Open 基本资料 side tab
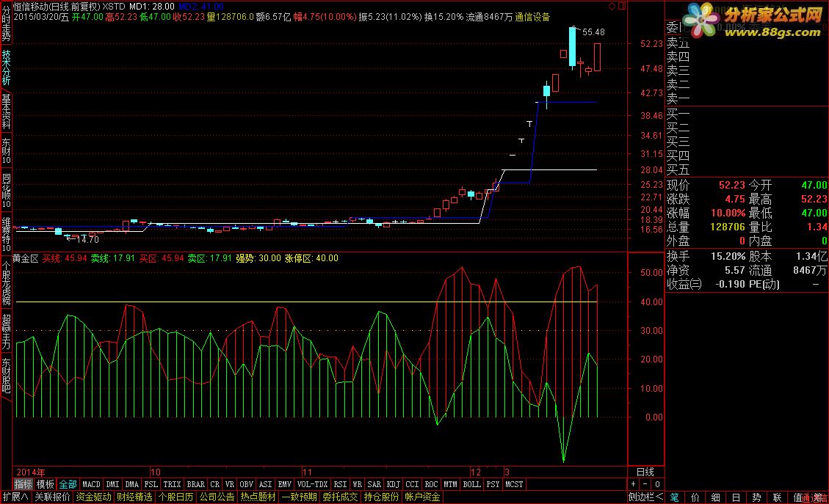The image size is (829, 504). click(x=6, y=112)
